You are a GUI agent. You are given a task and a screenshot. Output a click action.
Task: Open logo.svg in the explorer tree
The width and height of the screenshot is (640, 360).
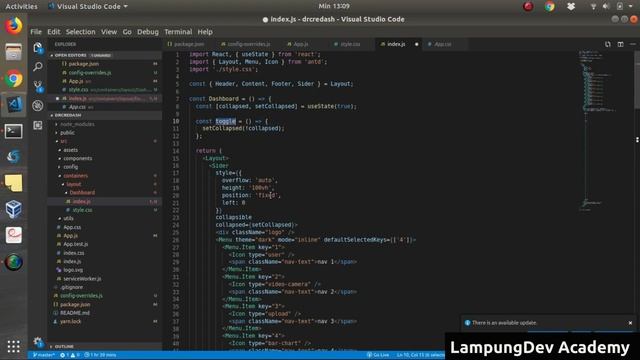(x=73, y=270)
